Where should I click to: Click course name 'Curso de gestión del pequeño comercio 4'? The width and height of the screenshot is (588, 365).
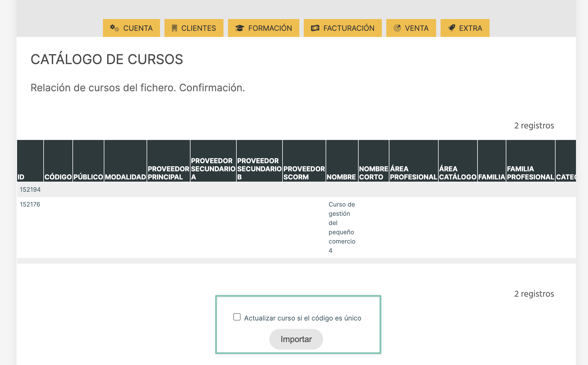click(342, 227)
